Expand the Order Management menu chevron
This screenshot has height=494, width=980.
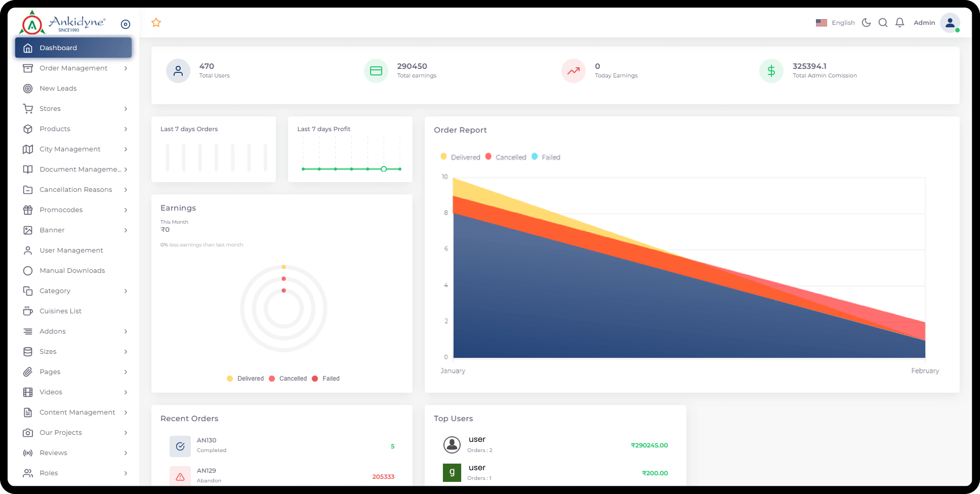point(126,68)
